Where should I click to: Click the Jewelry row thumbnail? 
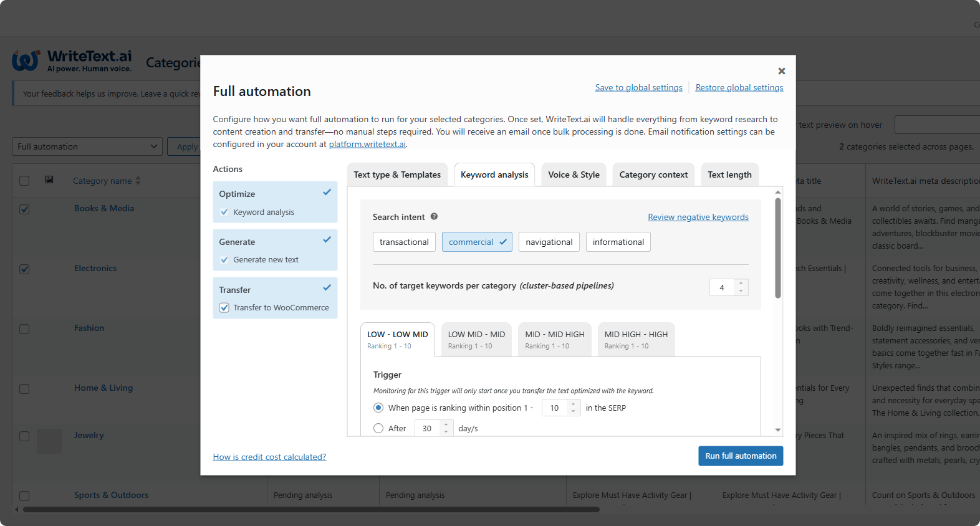coord(49,441)
